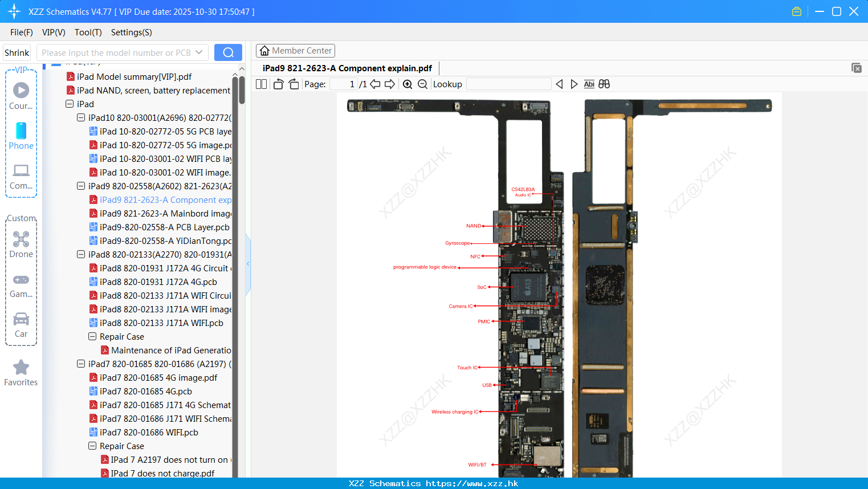The height and width of the screenshot is (489, 868).
Task: Go to previous page arrow
Action: (375, 84)
